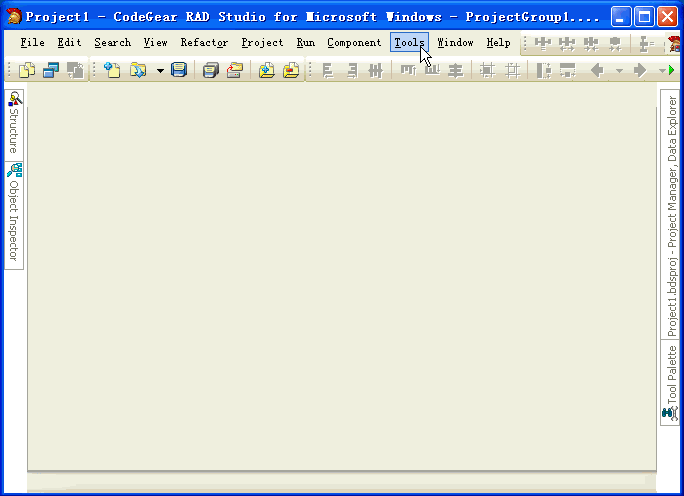Click the Open Project icon
Viewport: 684px width, 496px height.
(235, 70)
